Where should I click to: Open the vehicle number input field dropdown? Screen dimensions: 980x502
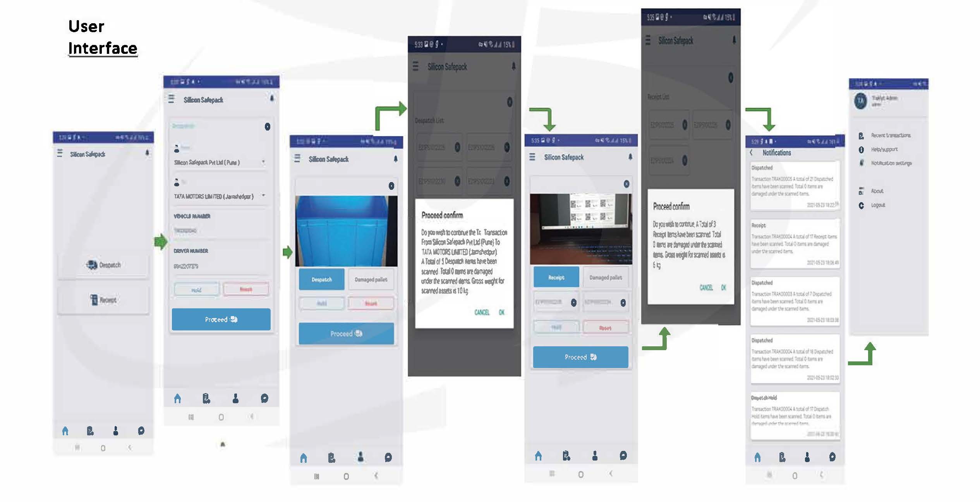tap(221, 230)
